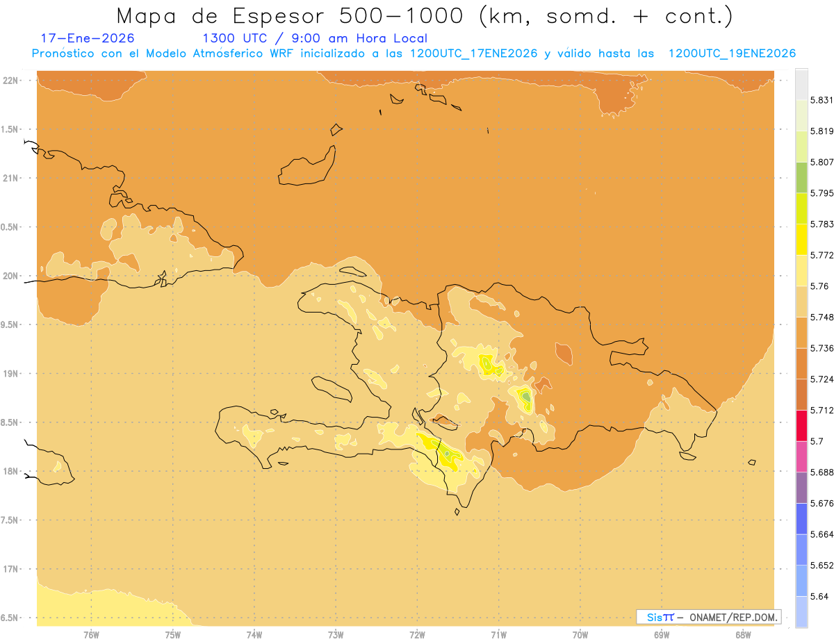Click the time text "1300 UTC / 9:00 am Hora Local"
This screenshot has width=834, height=644.
[x=314, y=38]
